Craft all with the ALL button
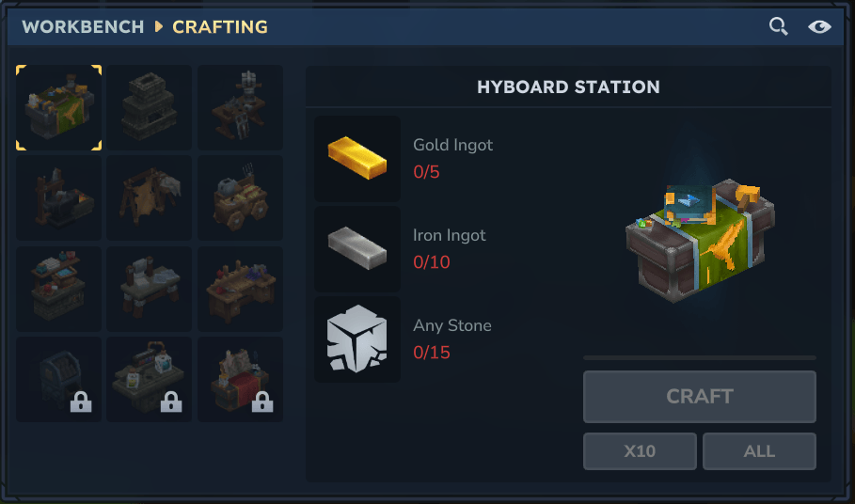The height and width of the screenshot is (504, 855). point(760,451)
